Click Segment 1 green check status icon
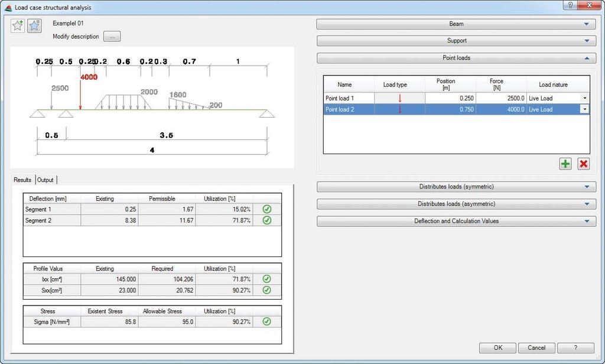The image size is (605, 364). pos(266,209)
